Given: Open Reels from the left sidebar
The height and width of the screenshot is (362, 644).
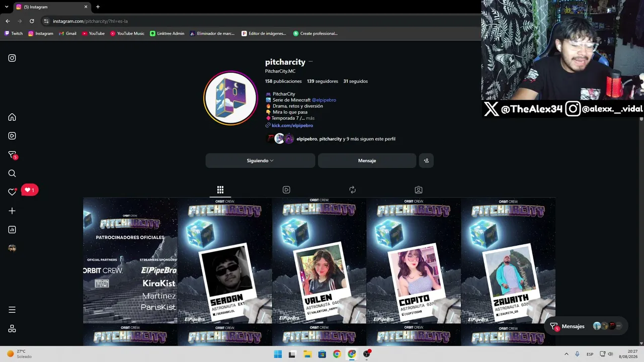Looking at the screenshot, I should point(12,136).
